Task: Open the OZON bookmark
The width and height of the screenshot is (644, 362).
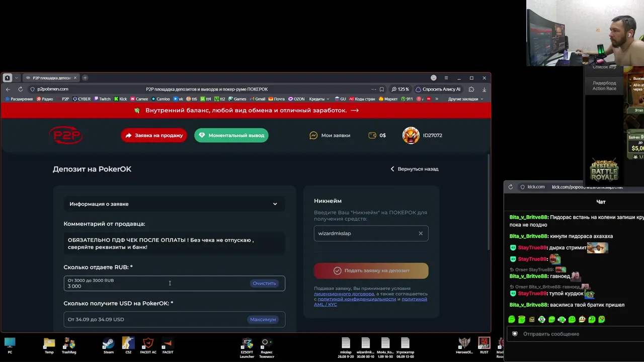Action: click(x=296, y=99)
